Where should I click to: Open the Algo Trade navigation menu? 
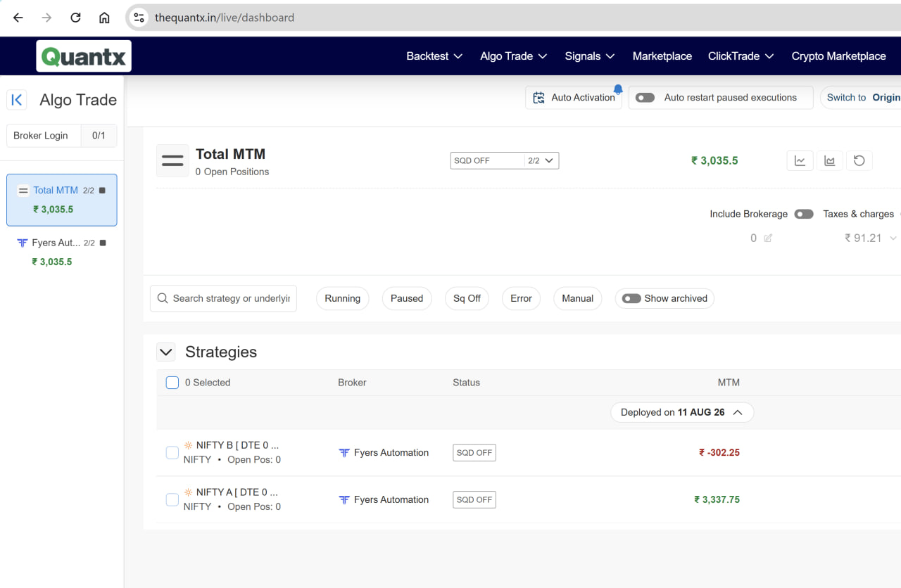pos(514,56)
